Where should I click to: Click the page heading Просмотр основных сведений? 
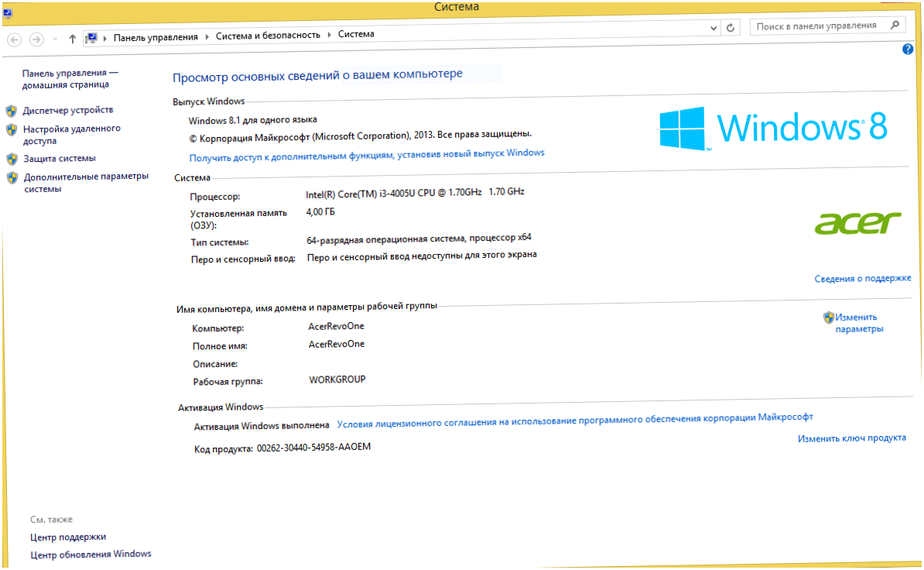[317, 75]
